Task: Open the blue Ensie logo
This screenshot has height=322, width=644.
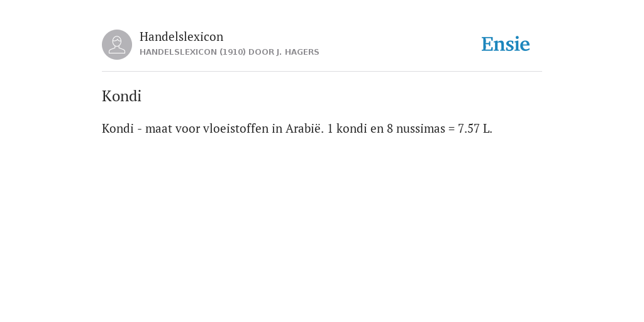Action: 506,45
